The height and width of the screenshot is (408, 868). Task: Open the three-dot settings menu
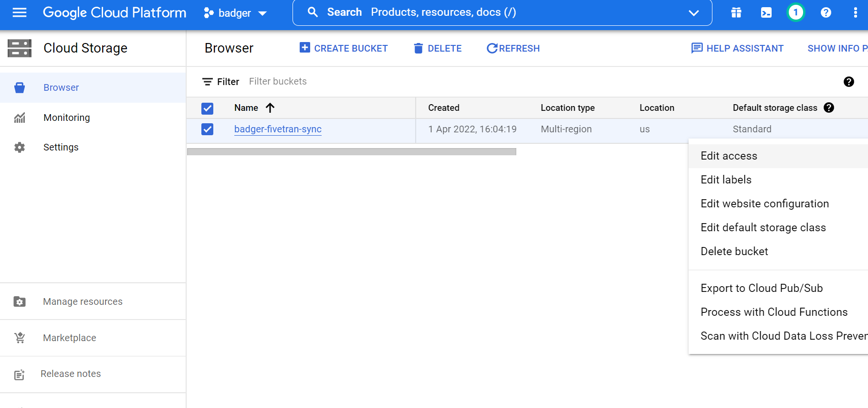coord(855,13)
